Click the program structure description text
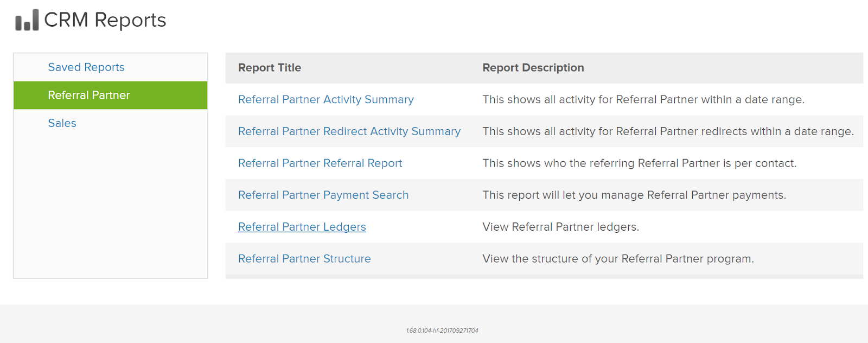The image size is (868, 343). [618, 259]
